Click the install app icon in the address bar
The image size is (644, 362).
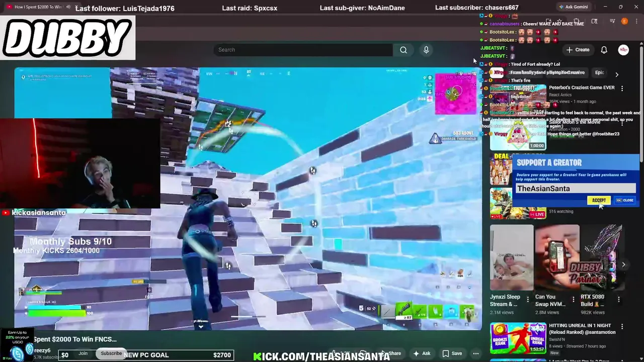548,21
